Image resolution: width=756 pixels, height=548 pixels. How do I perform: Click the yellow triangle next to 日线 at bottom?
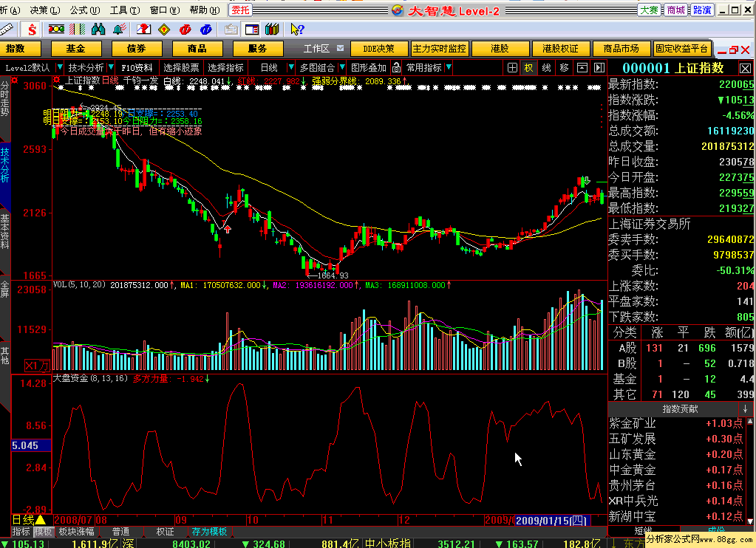pyautogui.click(x=40, y=519)
